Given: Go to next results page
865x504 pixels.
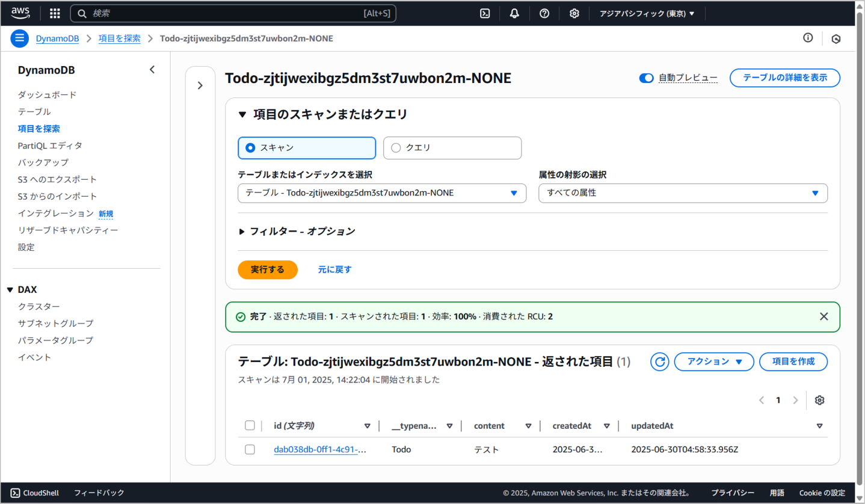Looking at the screenshot, I should tap(795, 400).
